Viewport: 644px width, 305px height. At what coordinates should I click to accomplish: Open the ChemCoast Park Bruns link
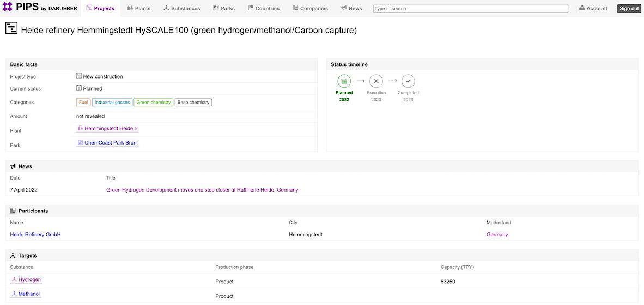pyautogui.click(x=108, y=143)
